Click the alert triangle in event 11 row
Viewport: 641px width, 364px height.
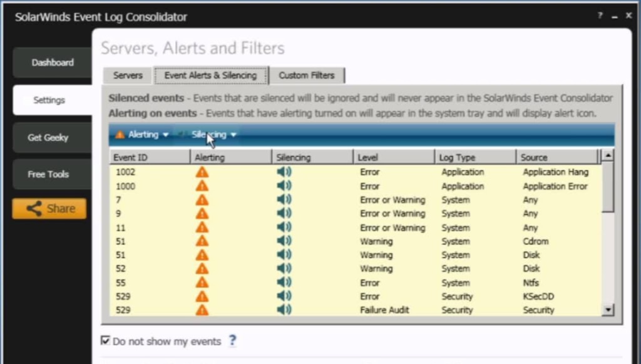click(x=202, y=228)
